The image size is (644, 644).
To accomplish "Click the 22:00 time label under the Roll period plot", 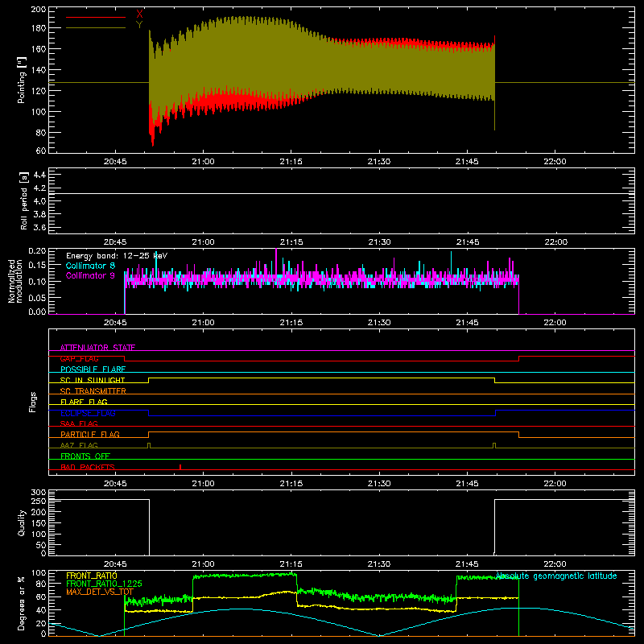I will click(555, 242).
